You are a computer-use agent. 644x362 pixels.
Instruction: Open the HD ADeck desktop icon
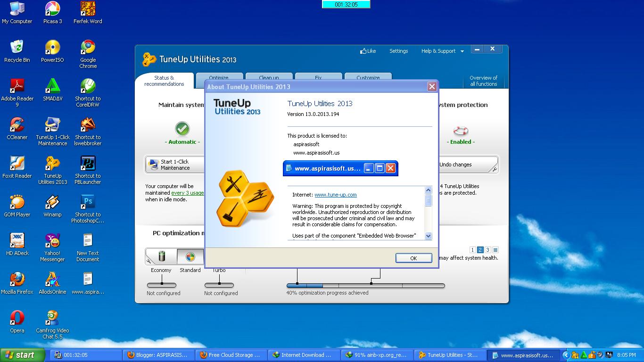(17, 245)
